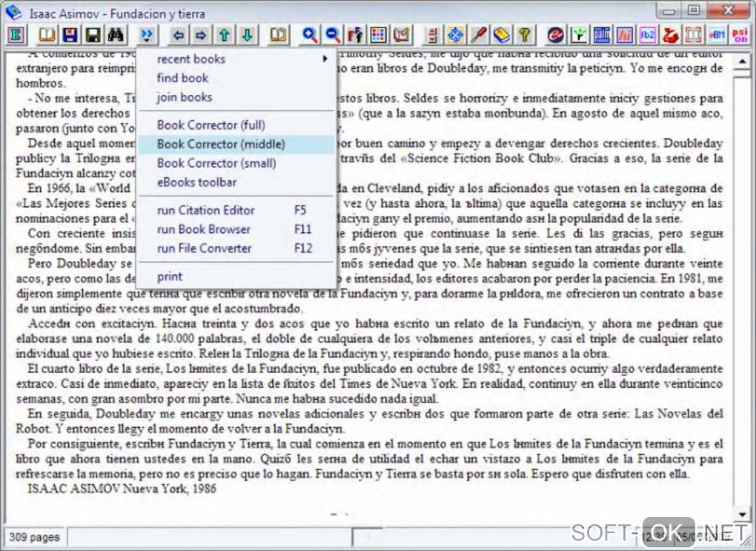This screenshot has width=756, height=551.
Task: Click the blue palm format icon
Action: pos(602,35)
